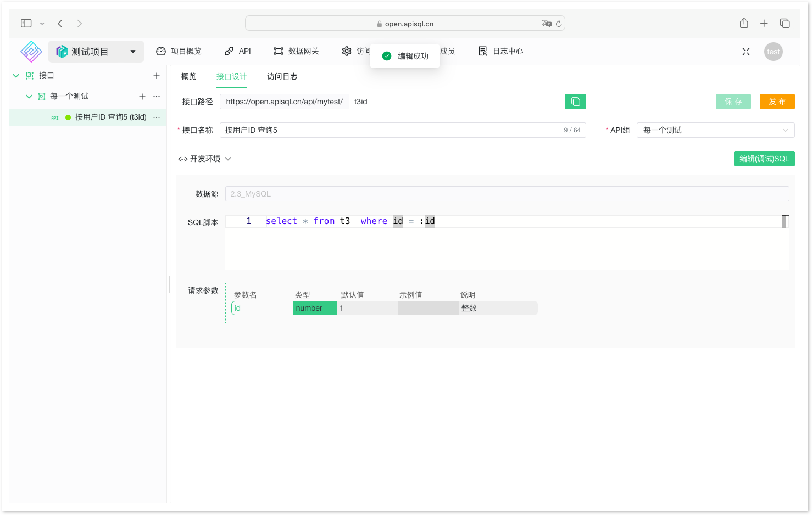The image size is (812, 515).
Task: Open the 编辑(调试)SQL editor button
Action: point(764,158)
